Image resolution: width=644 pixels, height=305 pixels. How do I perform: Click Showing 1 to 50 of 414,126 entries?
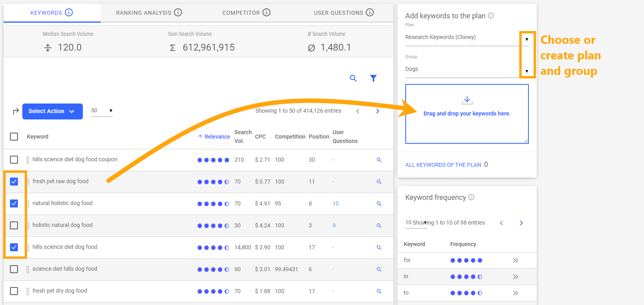pyautogui.click(x=298, y=111)
